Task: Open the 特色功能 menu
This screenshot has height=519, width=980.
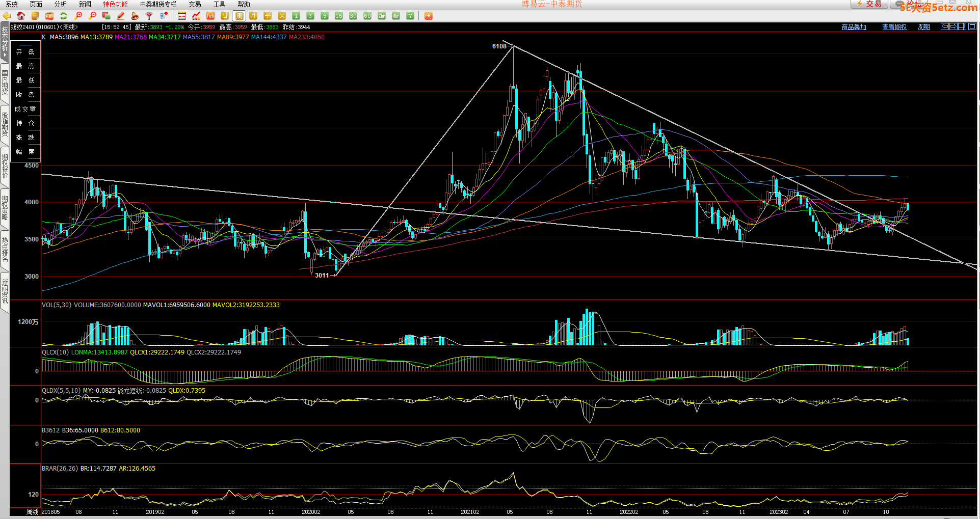Action: tap(116, 4)
